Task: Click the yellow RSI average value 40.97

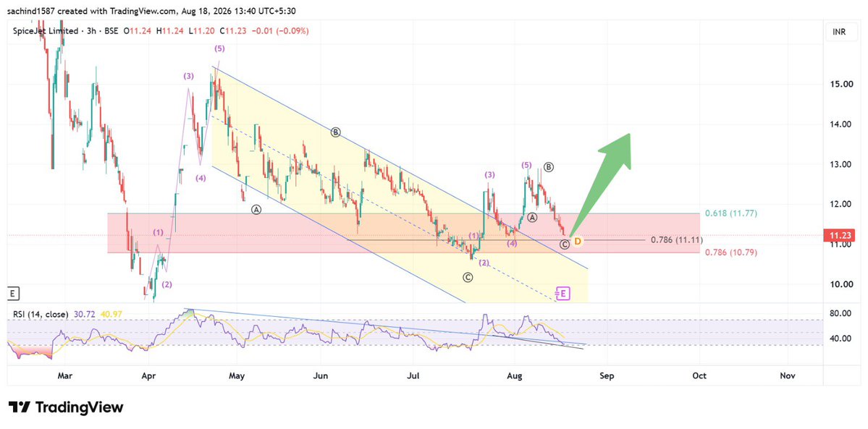Action: (110, 314)
